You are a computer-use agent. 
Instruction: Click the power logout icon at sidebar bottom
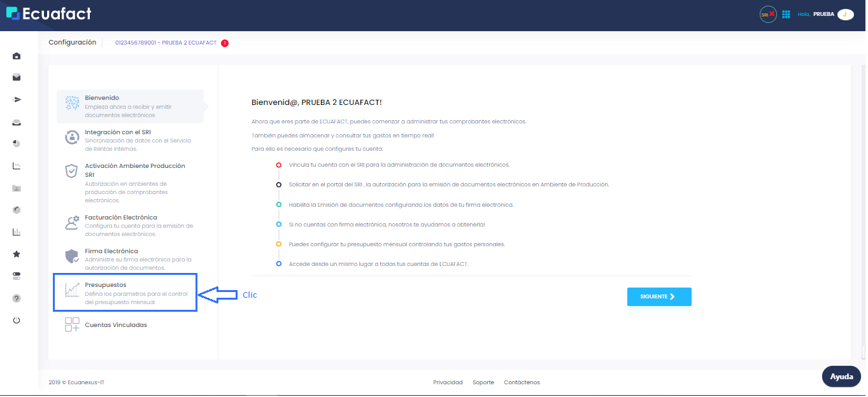click(17, 320)
